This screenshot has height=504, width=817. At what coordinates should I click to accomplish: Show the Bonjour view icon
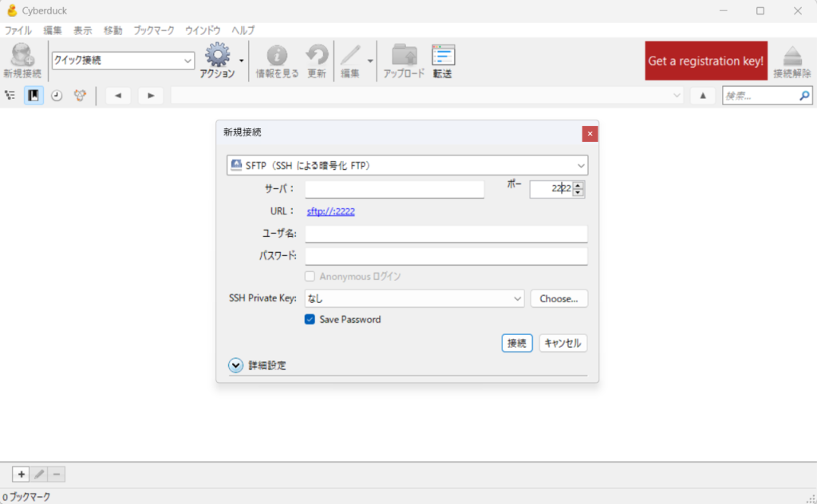point(80,95)
